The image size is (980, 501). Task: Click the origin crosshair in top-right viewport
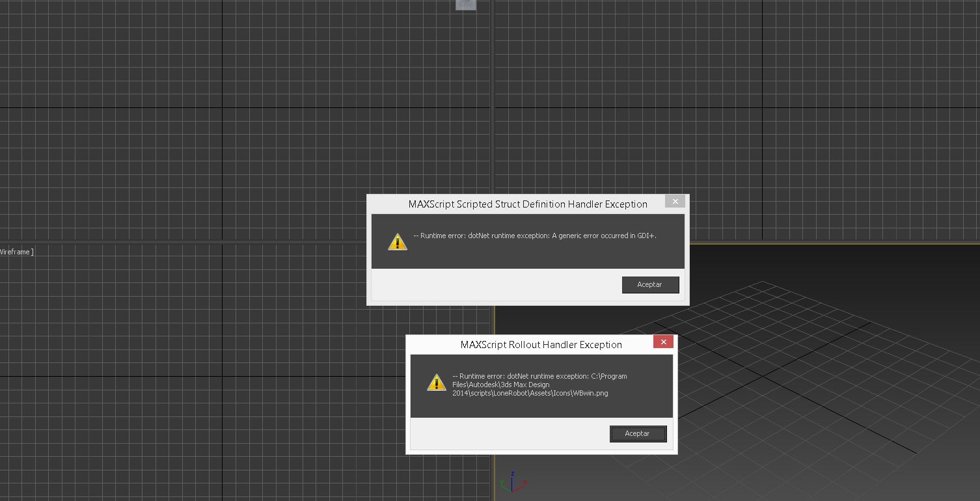pos(762,107)
